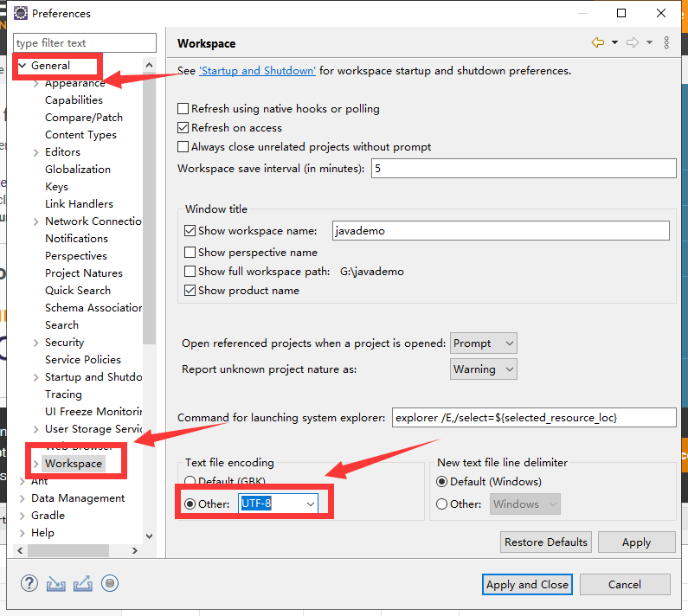The image size is (688, 616).
Task: Open the Warning project nature dropdown
Action: click(484, 369)
